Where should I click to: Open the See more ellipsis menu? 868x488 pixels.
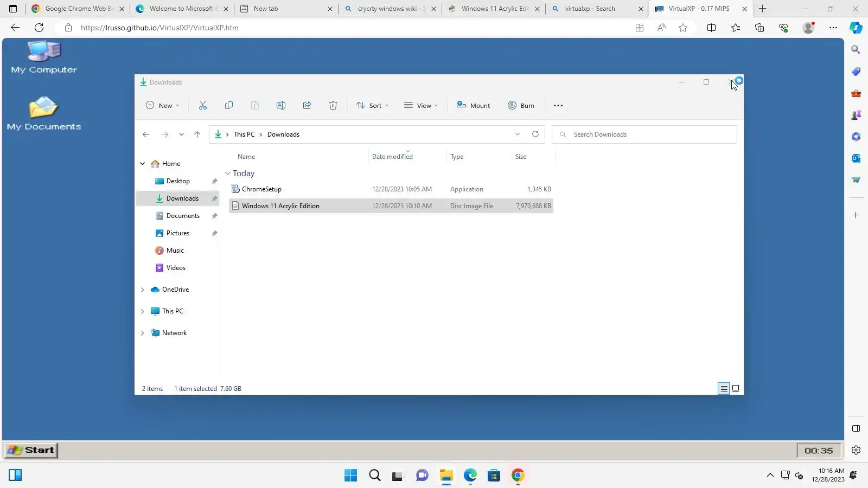pyautogui.click(x=558, y=105)
